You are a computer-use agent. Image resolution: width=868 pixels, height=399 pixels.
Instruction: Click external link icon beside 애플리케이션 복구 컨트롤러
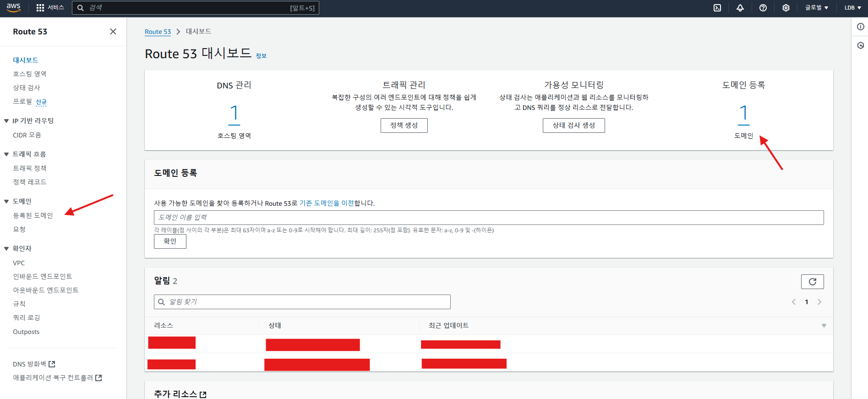(98, 378)
